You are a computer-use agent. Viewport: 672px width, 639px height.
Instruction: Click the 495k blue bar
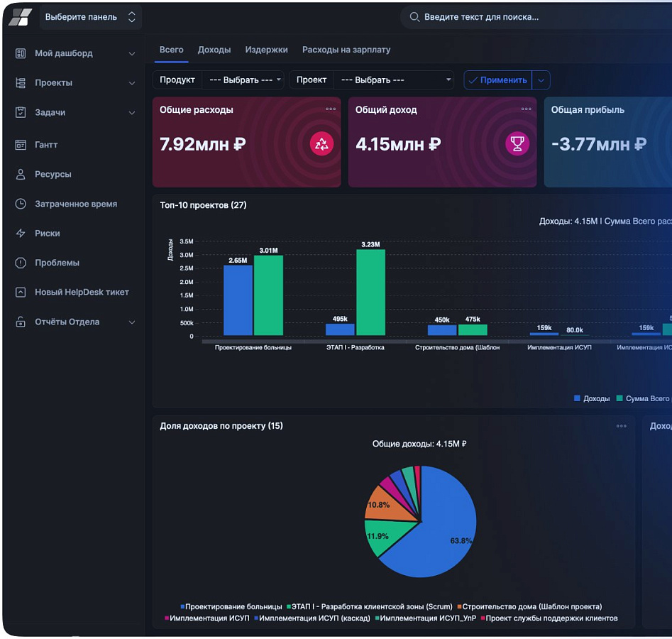(340, 329)
